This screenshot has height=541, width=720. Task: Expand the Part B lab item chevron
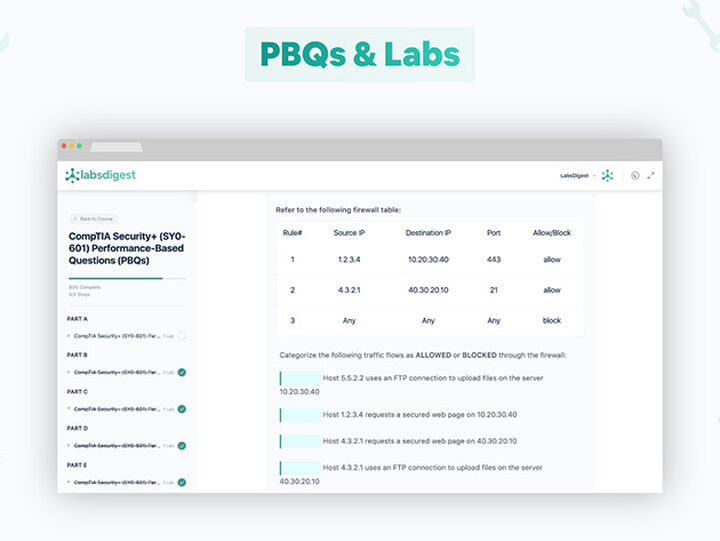point(69,372)
